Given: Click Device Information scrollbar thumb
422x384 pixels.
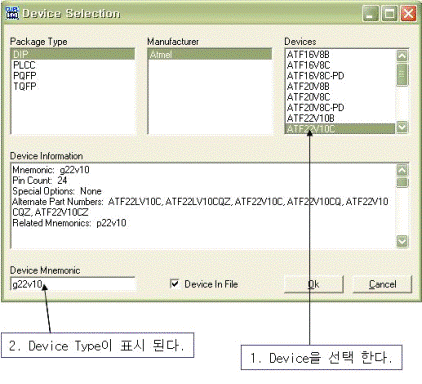Looking at the screenshot, I should 402,182.
